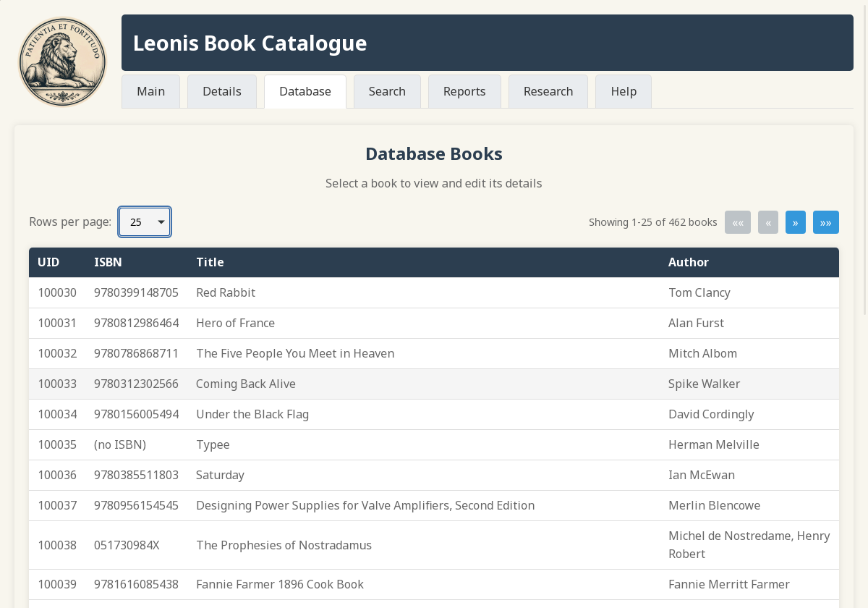The image size is (868, 608).
Task: Open the Saturday book entry
Action: coord(434,475)
